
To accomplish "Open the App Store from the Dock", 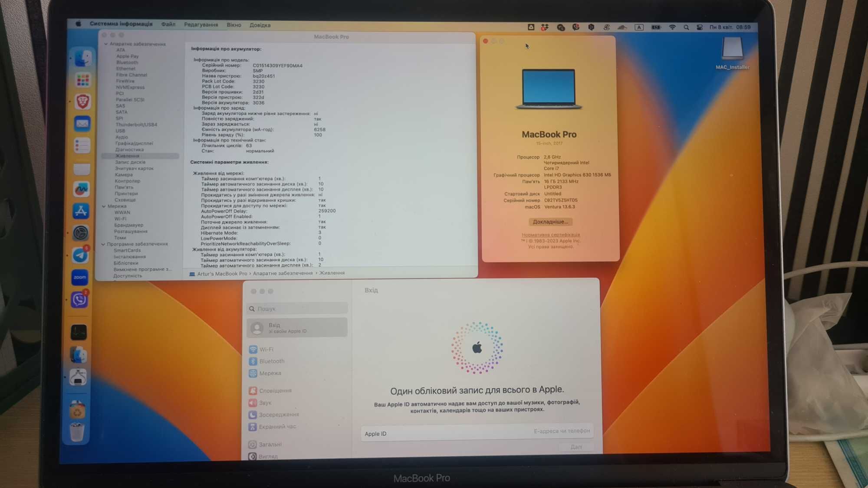I will click(x=81, y=211).
